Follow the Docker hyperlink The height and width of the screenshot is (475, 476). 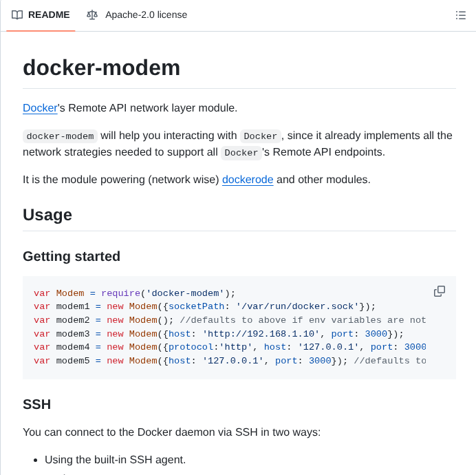[40, 108]
